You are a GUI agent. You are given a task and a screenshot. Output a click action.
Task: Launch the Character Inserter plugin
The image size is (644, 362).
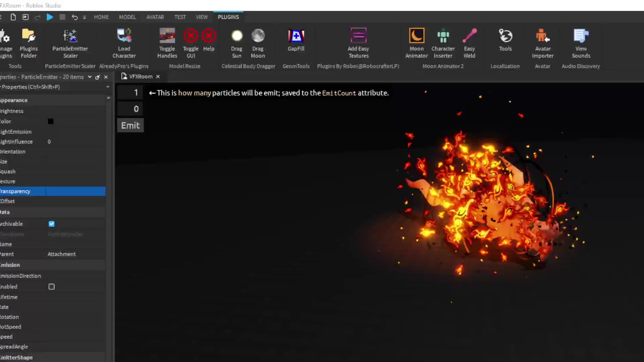click(443, 43)
